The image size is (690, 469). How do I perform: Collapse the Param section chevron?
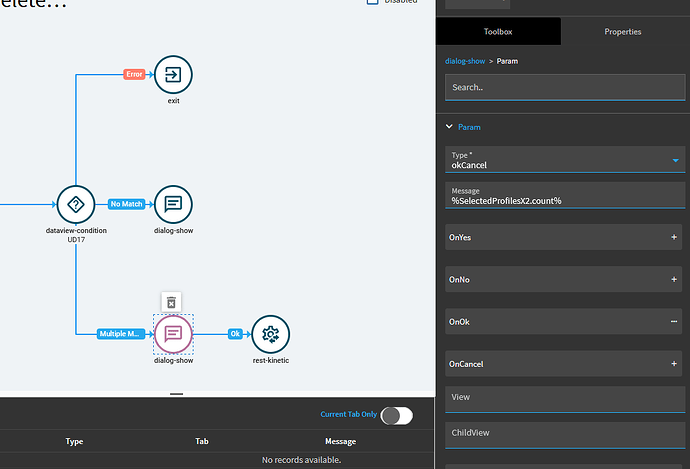point(449,127)
